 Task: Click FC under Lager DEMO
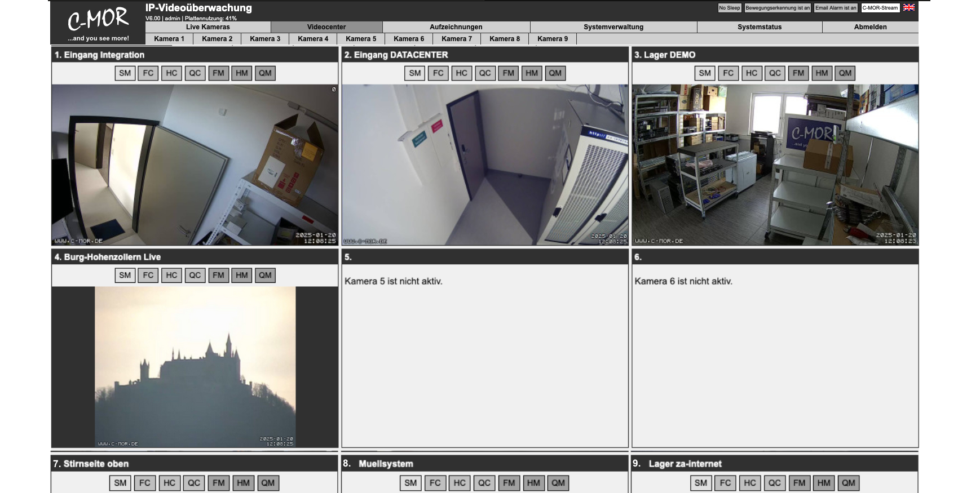pos(729,73)
